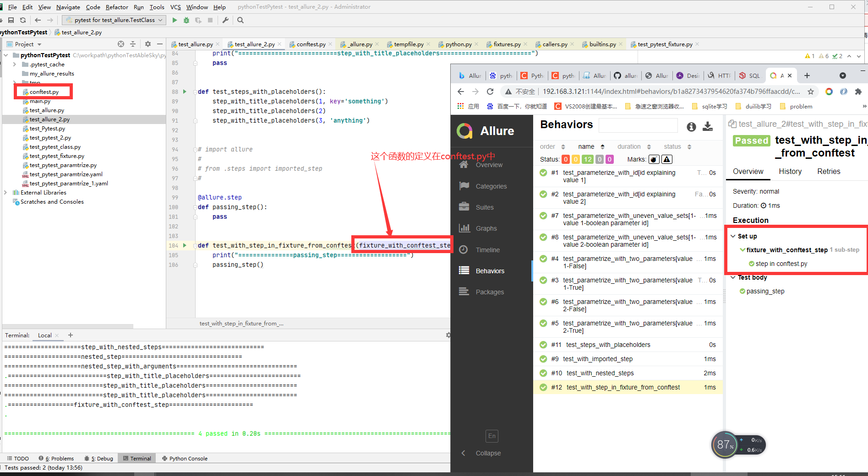The image size is (868, 476).
Task: Sort the Allure list by duration
Action: [x=634, y=146]
